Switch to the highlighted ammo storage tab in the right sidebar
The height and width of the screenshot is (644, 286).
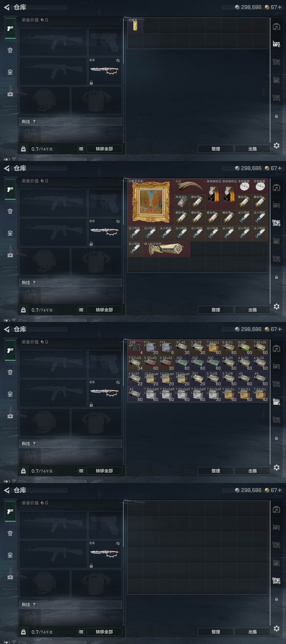point(276,402)
